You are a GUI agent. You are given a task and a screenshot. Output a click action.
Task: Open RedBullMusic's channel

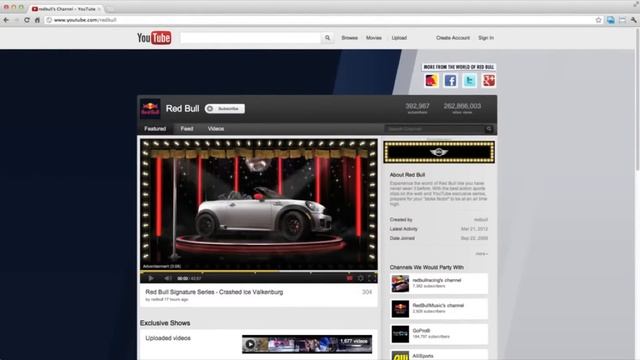point(437,306)
